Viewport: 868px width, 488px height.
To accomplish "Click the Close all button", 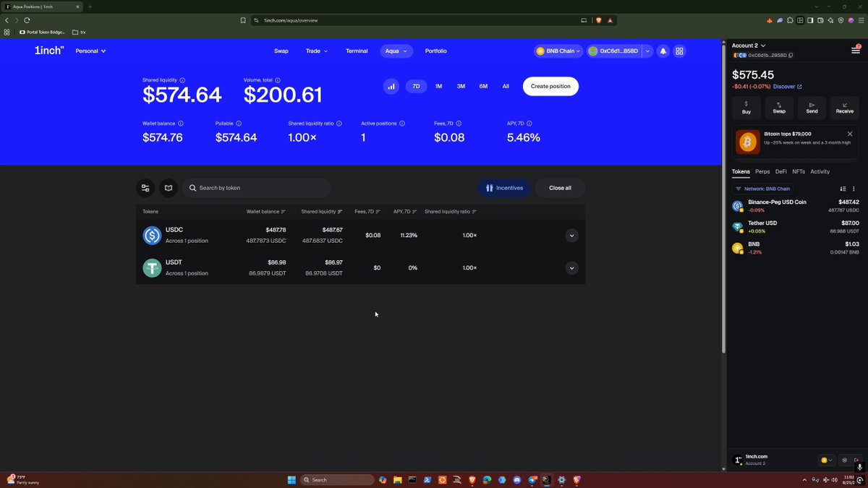I will pyautogui.click(x=560, y=188).
